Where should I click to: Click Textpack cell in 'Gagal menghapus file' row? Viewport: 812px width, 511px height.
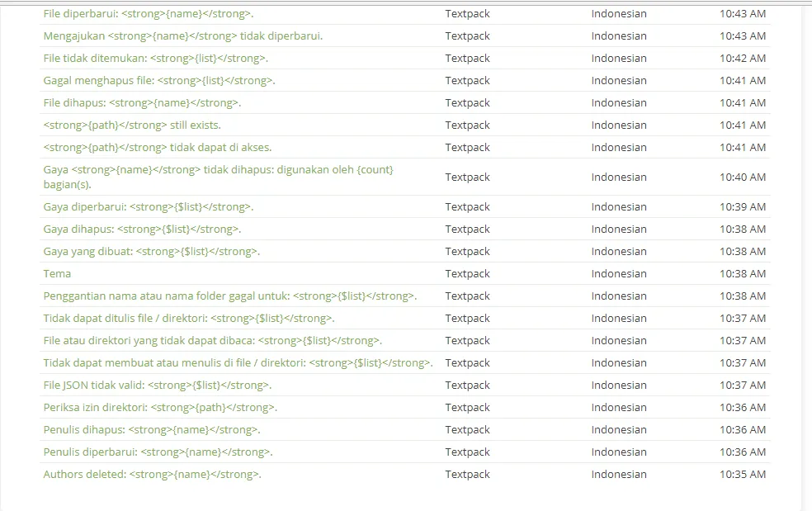(467, 81)
